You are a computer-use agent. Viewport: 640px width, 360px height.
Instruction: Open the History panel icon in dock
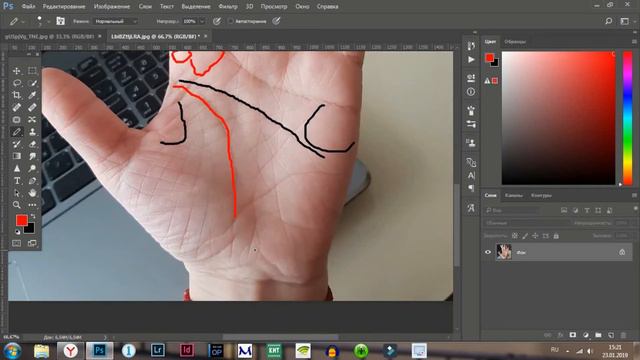point(471,46)
